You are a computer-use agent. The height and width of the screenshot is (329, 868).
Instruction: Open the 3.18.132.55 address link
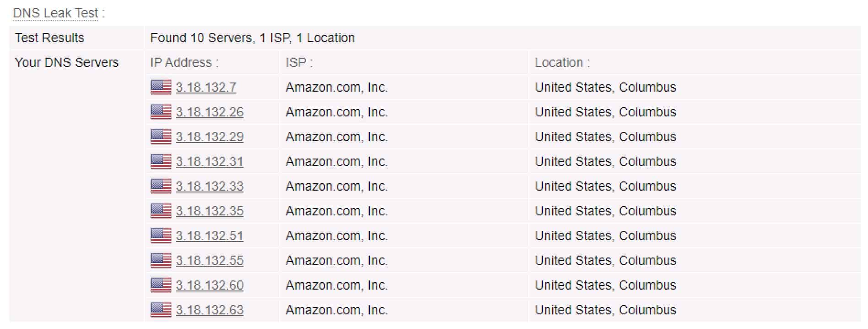pyautogui.click(x=210, y=260)
